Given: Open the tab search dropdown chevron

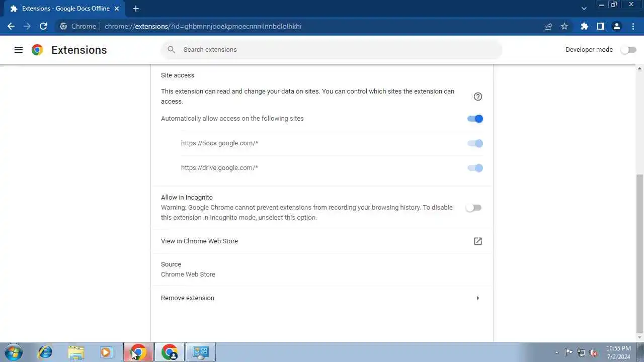Looking at the screenshot, I should 584,9.
